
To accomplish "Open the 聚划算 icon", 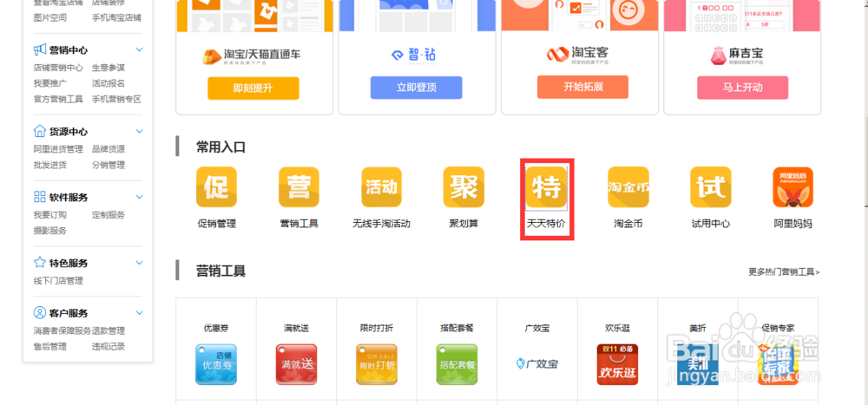I will click(464, 187).
